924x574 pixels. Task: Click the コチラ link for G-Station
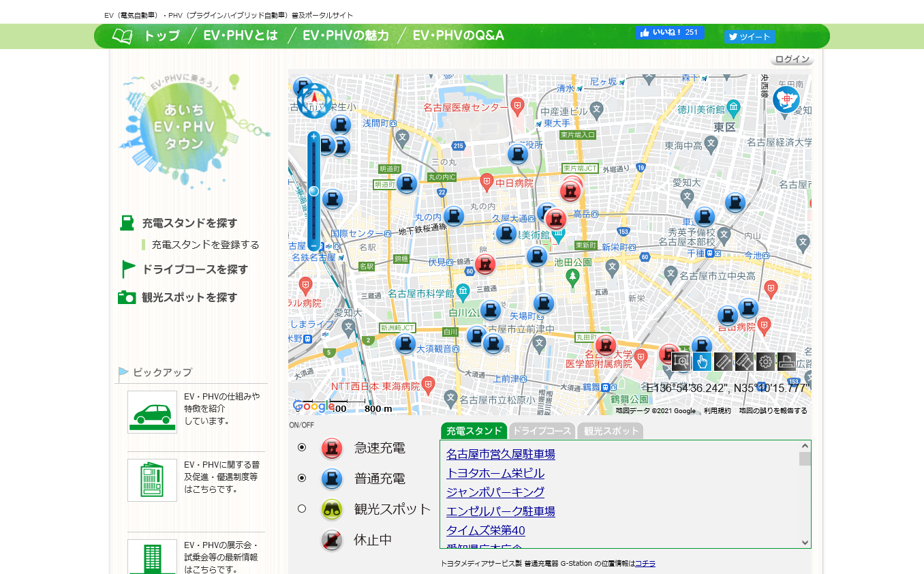(645, 564)
